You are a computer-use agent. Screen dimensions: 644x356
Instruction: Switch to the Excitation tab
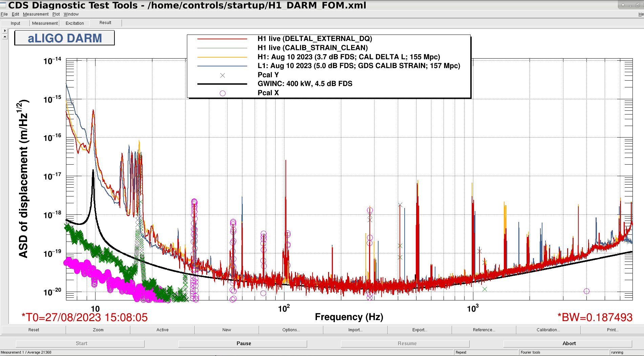[x=74, y=23]
